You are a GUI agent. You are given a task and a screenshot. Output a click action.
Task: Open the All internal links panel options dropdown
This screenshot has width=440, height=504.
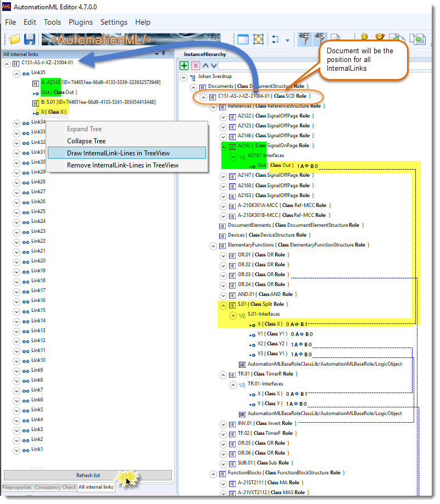click(x=157, y=54)
